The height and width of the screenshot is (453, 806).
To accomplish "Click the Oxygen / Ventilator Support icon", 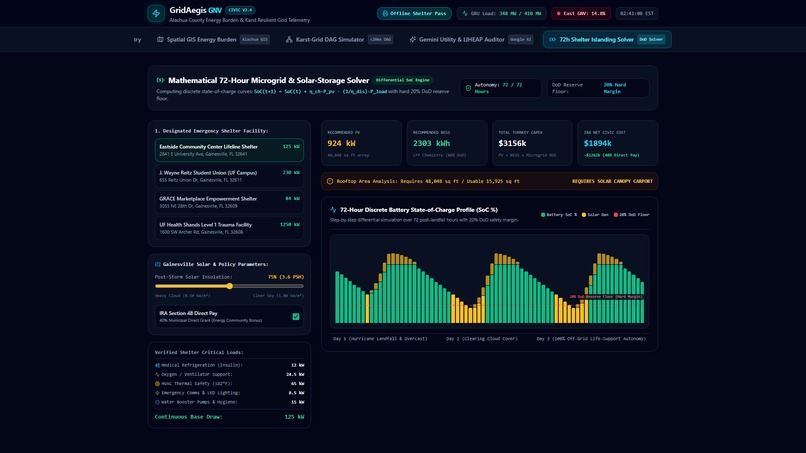I will 157,374.
